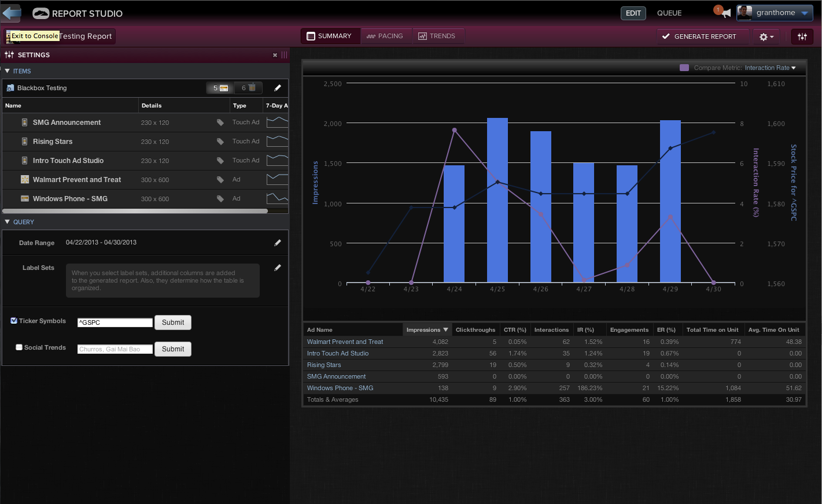Open the gear options dropdown
This screenshot has height=504, width=822.
click(x=766, y=36)
